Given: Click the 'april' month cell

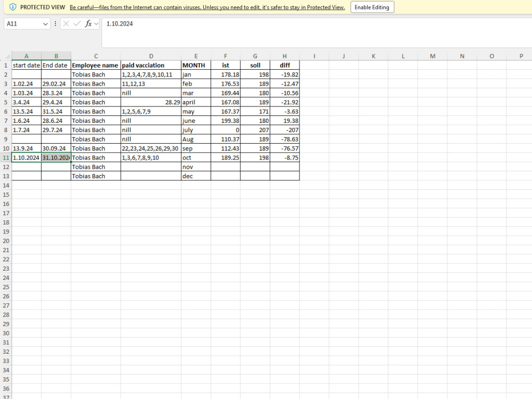Looking at the screenshot, I should coord(196,102).
